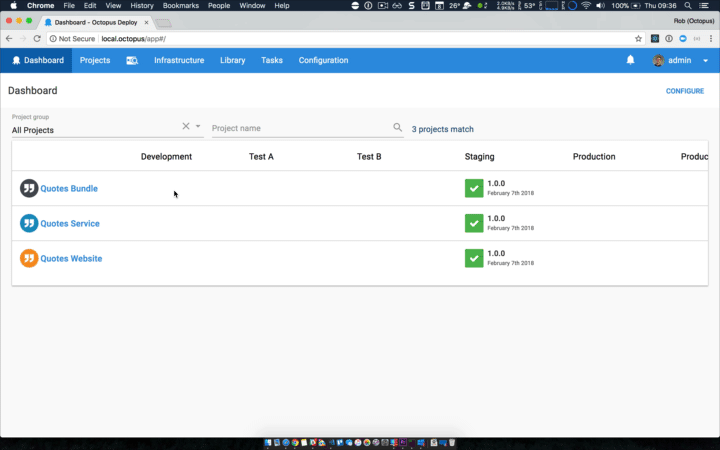Click the CONFIGURE dashboard link
This screenshot has width=720, height=450.
[685, 91]
